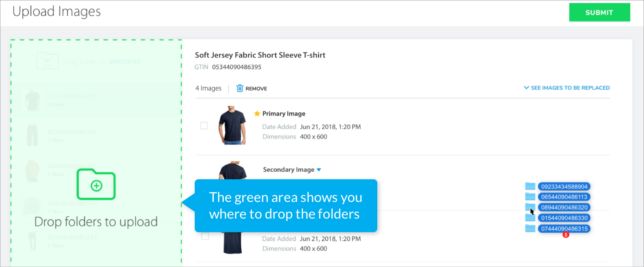
Task: Click the folder icon beside 08944090486320
Action: point(530,207)
